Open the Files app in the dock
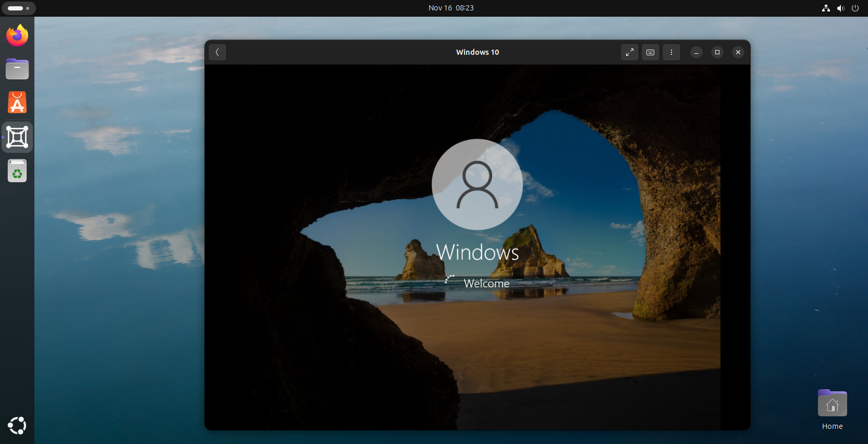The height and width of the screenshot is (444, 868). 17,69
